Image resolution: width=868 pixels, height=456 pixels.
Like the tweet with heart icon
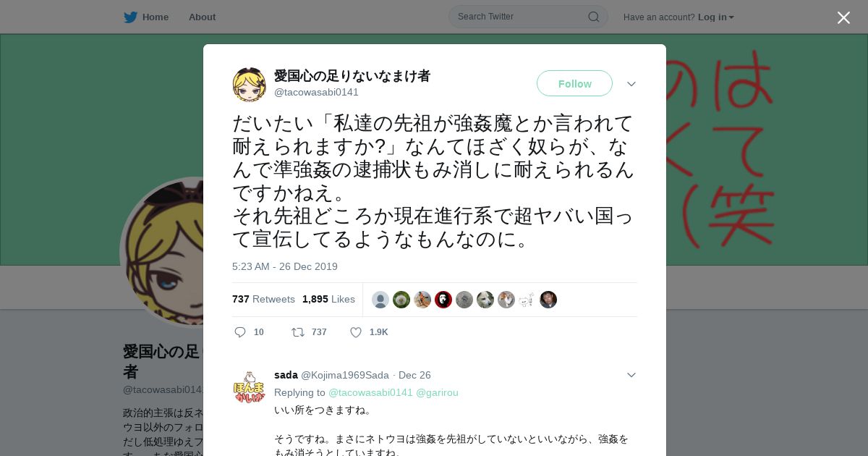click(356, 332)
